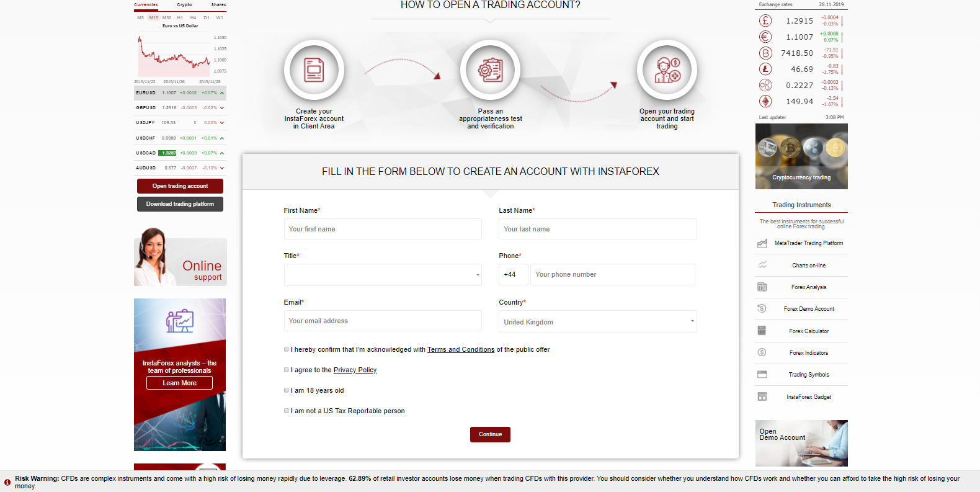Image resolution: width=980 pixels, height=492 pixels.
Task: Click the Forex Indicators icon
Action: [762, 352]
